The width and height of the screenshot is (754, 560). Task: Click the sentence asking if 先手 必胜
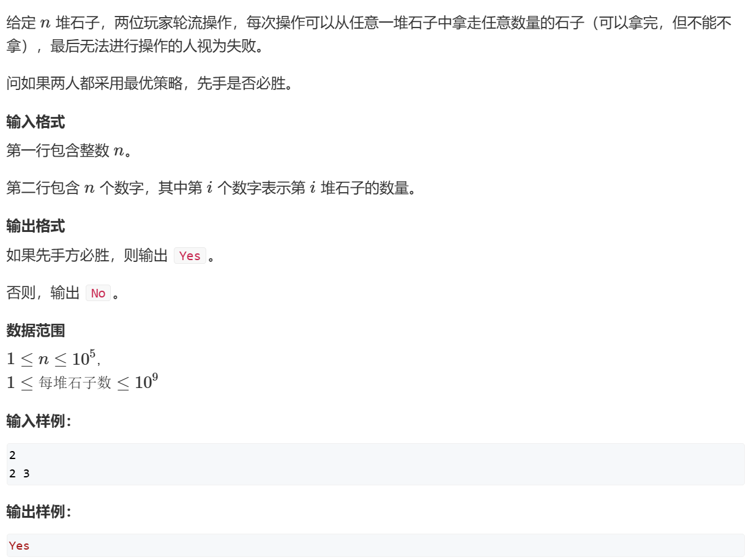(x=151, y=83)
